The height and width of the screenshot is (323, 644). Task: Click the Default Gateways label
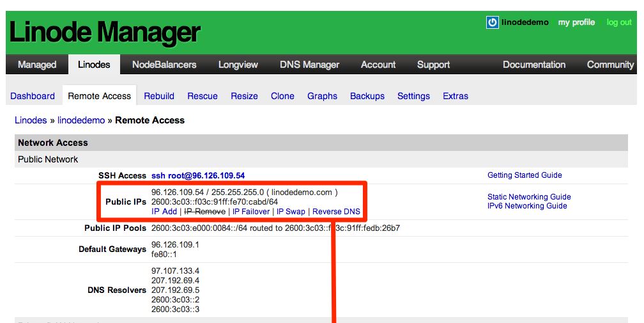112,249
